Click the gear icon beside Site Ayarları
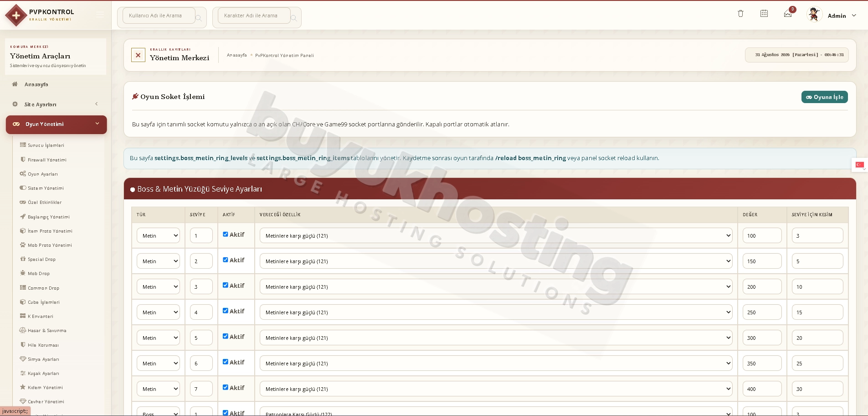 click(x=15, y=104)
